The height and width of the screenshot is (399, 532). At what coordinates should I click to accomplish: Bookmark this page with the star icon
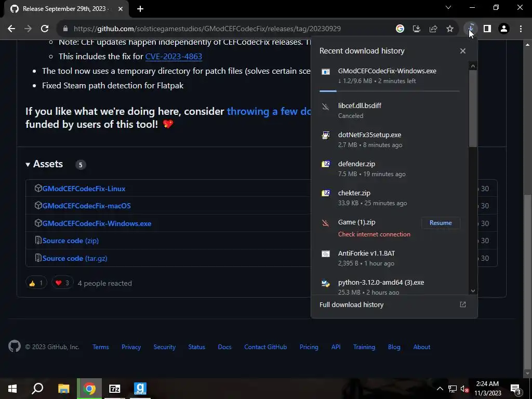450,29
